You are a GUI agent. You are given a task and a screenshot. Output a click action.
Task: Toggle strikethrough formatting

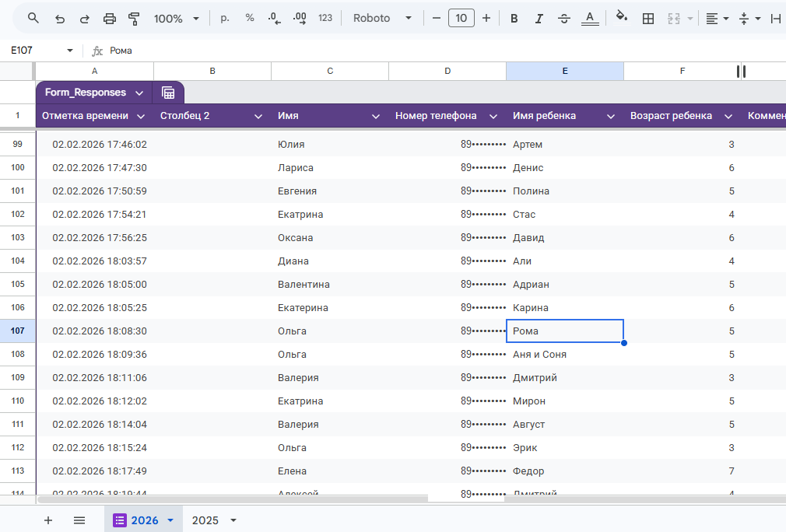564,19
